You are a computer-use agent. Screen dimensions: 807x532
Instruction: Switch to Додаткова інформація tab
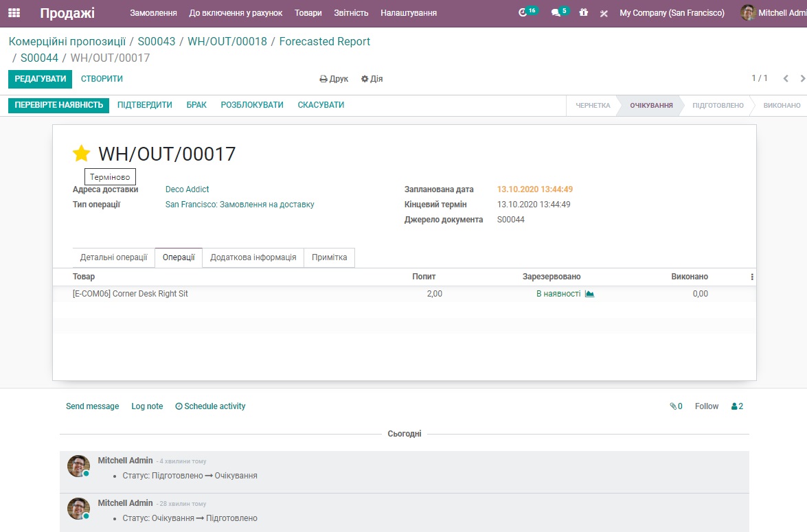[253, 257]
